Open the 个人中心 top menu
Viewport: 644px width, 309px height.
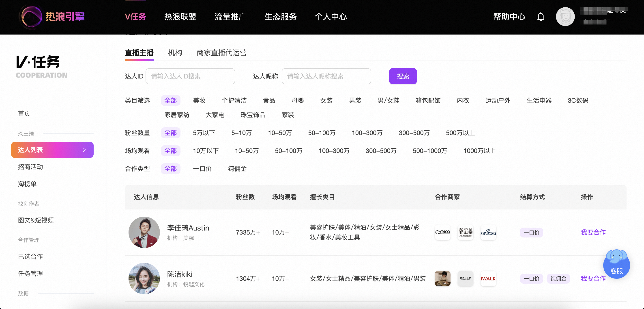pos(331,17)
